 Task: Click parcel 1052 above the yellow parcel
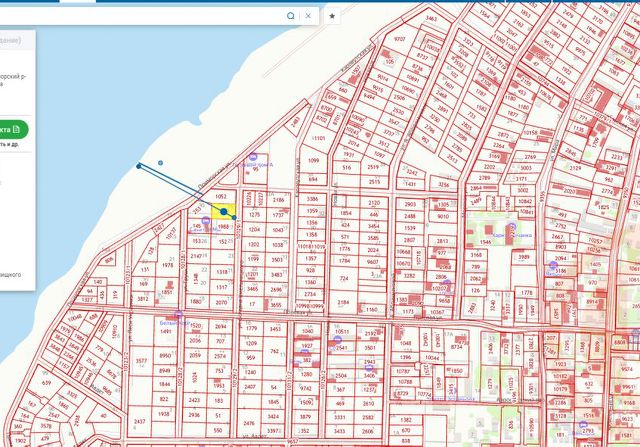[x=220, y=197]
